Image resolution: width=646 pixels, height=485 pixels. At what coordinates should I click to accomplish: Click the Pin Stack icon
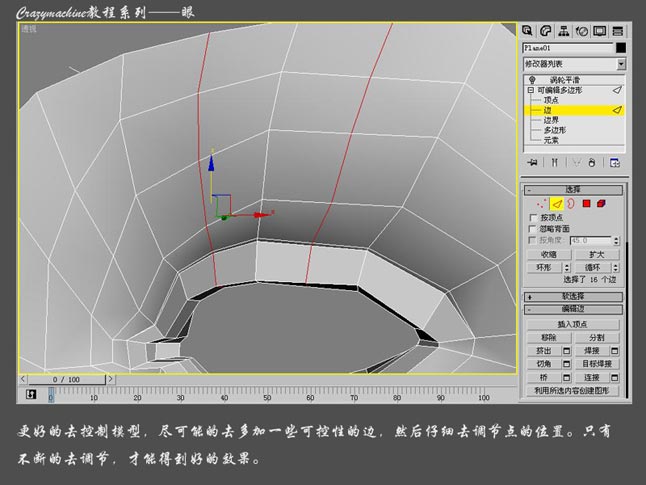pyautogui.click(x=533, y=162)
